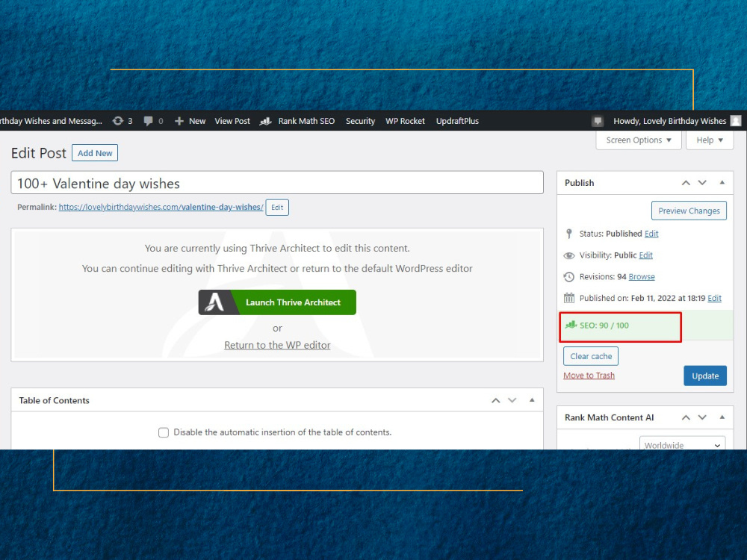Click Howdy, Lovely Birthday Wishes account menu
The image size is (747, 560).
(x=669, y=121)
